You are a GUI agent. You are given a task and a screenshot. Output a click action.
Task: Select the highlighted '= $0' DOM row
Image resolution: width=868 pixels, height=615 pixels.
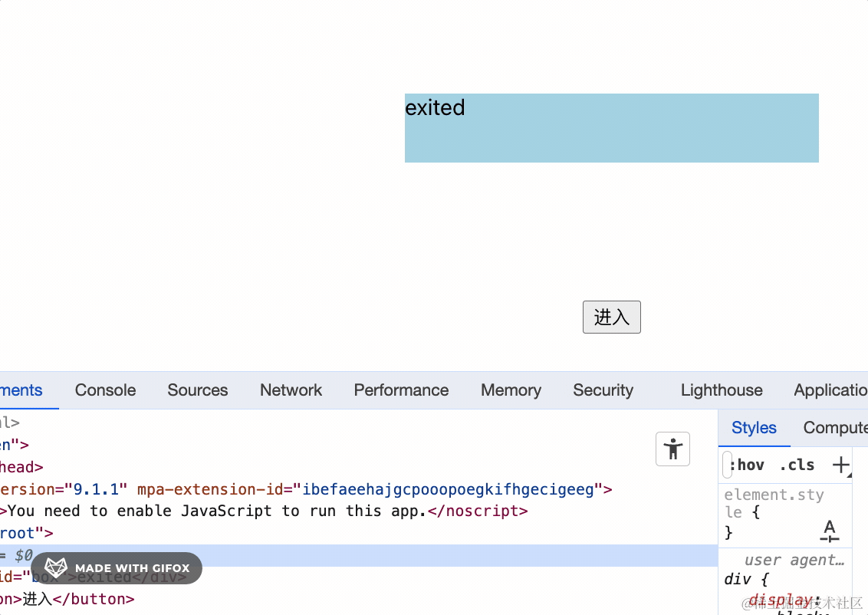coord(359,555)
